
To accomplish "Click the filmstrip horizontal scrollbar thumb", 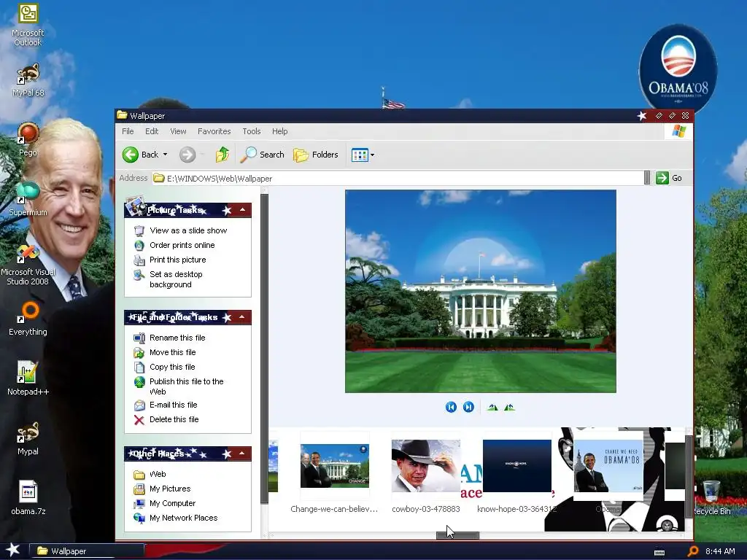I will tap(457, 536).
